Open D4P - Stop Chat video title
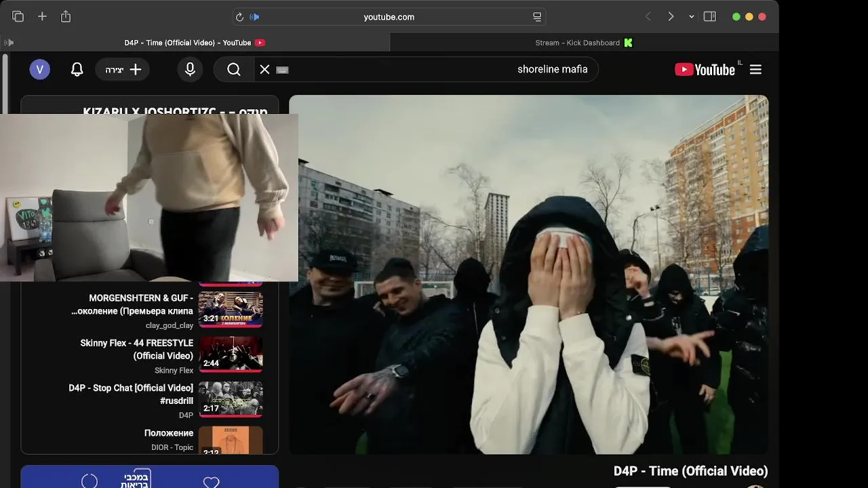 [131, 394]
